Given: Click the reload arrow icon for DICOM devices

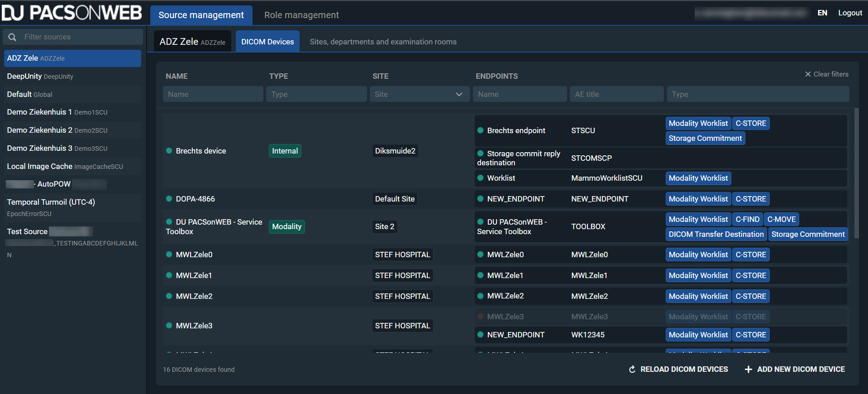Looking at the screenshot, I should 632,370.
